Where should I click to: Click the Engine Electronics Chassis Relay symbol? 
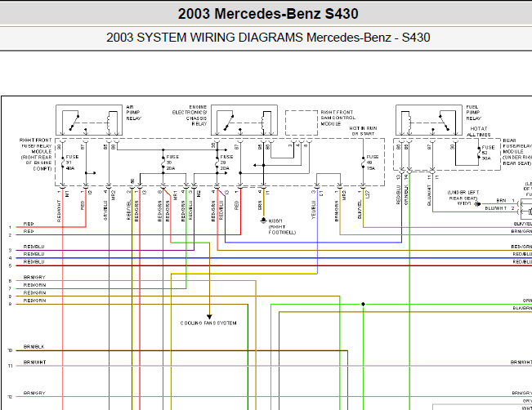244,120
